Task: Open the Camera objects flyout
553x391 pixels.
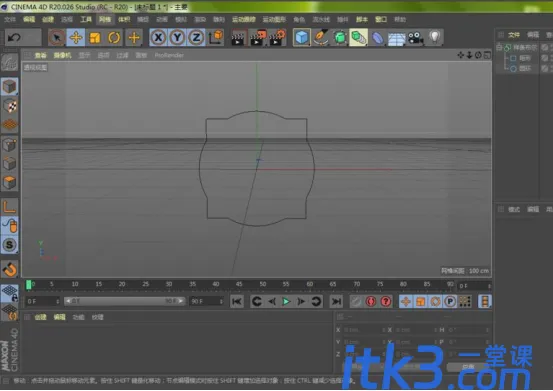Action: click(415, 37)
